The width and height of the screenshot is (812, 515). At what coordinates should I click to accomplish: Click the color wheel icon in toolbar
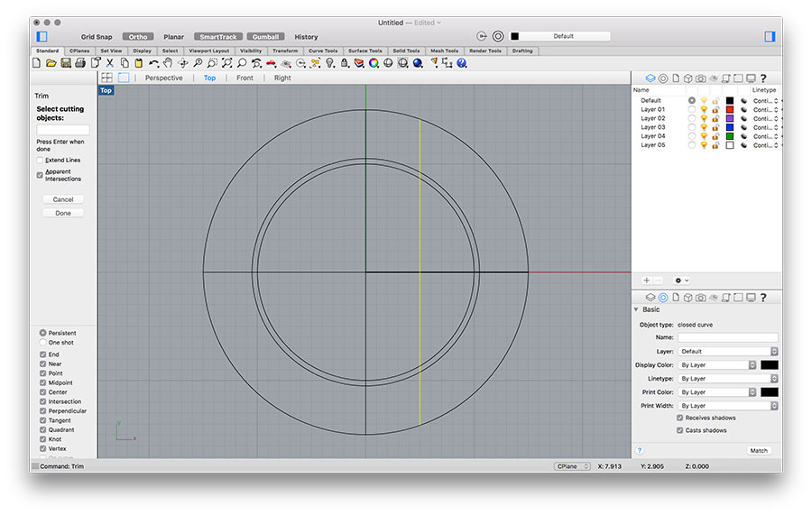coord(374,63)
